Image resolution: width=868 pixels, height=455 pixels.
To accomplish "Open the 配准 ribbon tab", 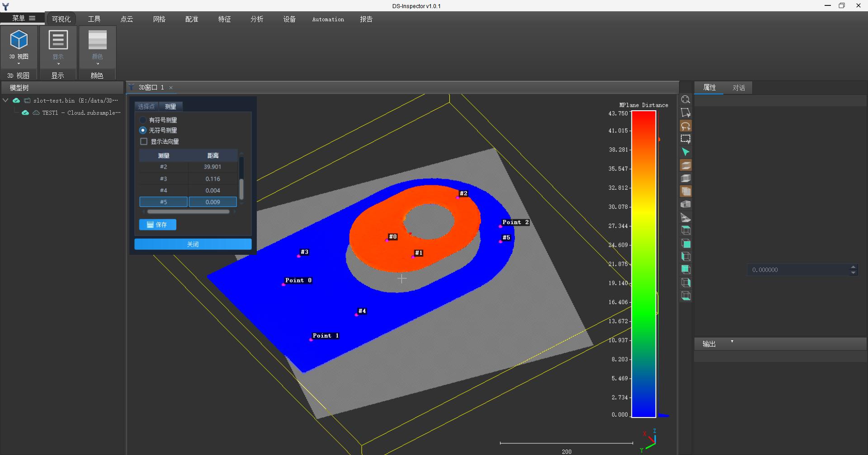I will click(x=192, y=19).
